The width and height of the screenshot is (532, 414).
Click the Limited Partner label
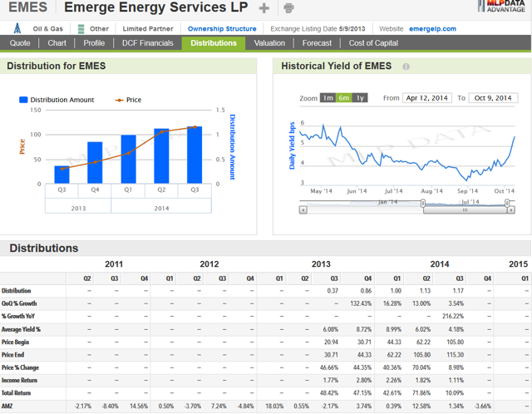(148, 29)
